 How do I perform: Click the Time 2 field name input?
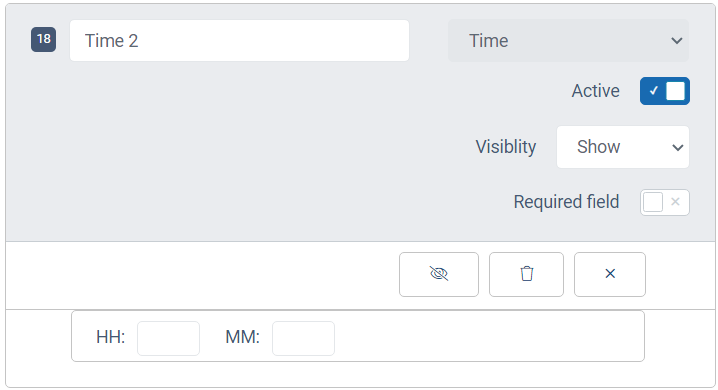239,41
